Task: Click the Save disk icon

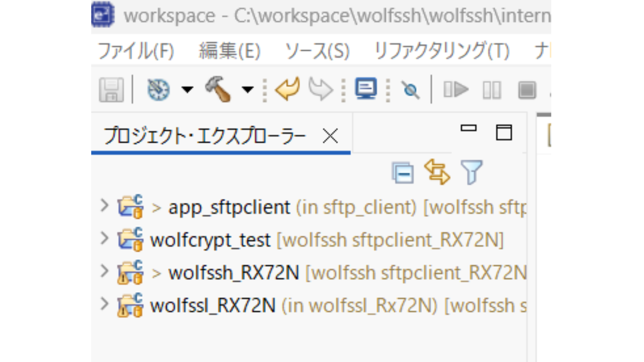Action: (111, 89)
